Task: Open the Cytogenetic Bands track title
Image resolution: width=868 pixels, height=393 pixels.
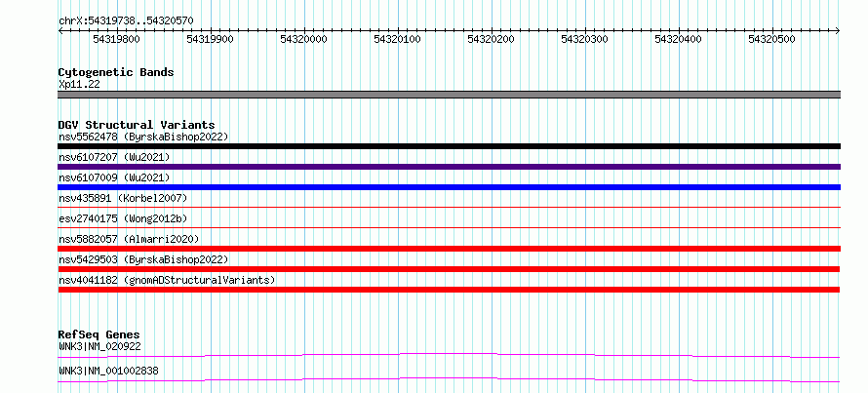Action: (116, 72)
